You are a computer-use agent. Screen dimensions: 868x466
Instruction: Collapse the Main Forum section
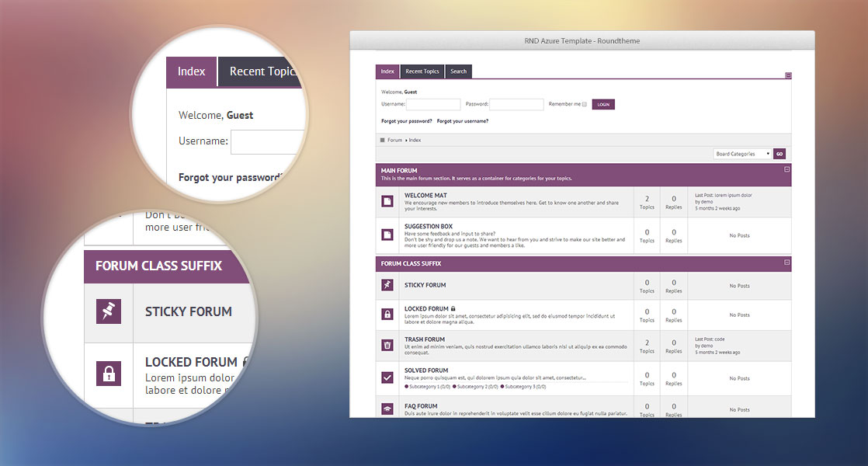coord(786,169)
